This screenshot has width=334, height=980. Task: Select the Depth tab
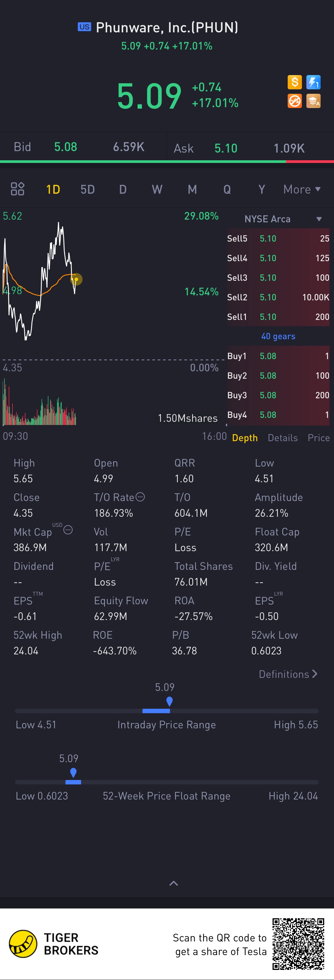(x=245, y=438)
